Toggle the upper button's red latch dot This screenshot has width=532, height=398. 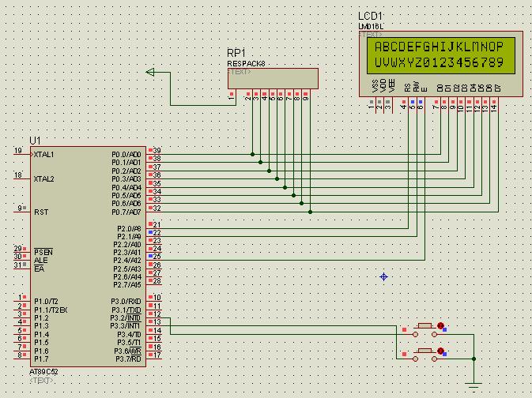pyautogui.click(x=440, y=326)
